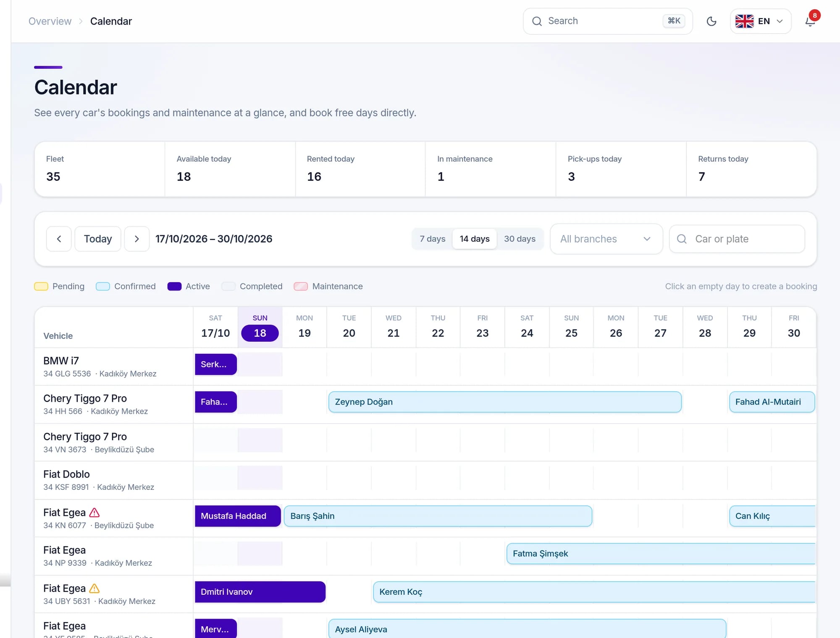Viewport: 840px width, 638px height.
Task: Click the Confirmed legend swatch
Action: [x=103, y=286]
